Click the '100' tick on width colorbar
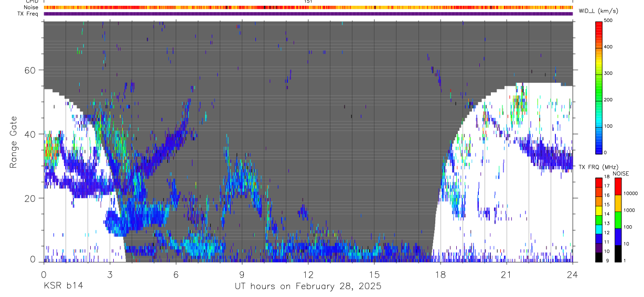644x297 pixels. pyautogui.click(x=608, y=126)
